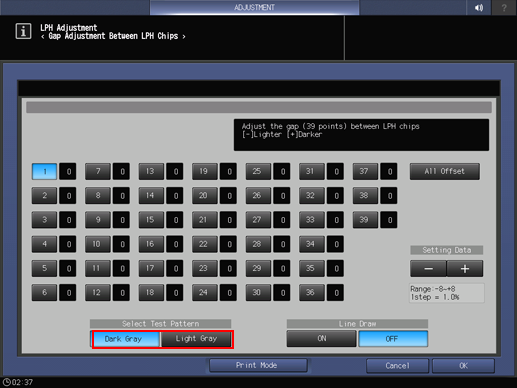This screenshot has width=517, height=388.
Task: Click the All Offset button
Action: pos(445,171)
